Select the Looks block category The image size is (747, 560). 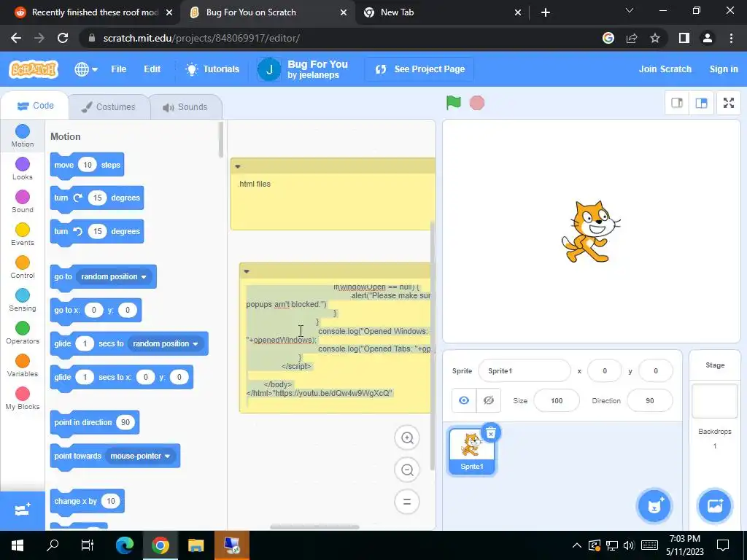[23, 168]
